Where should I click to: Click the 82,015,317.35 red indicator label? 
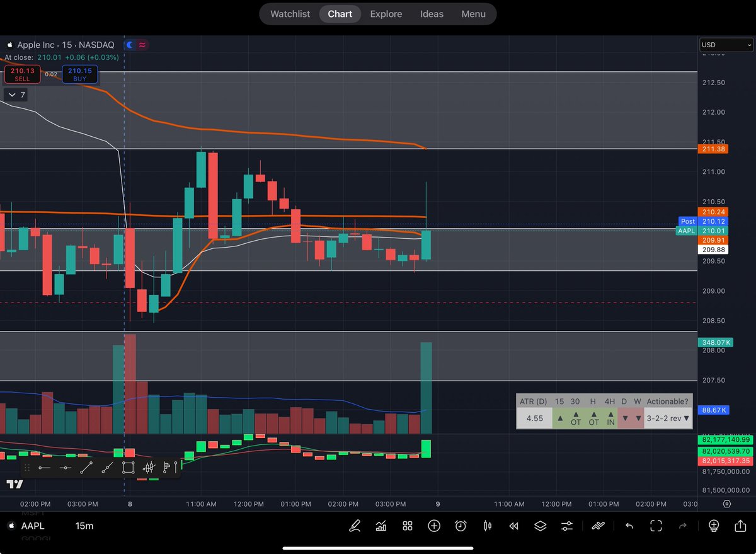point(725,461)
